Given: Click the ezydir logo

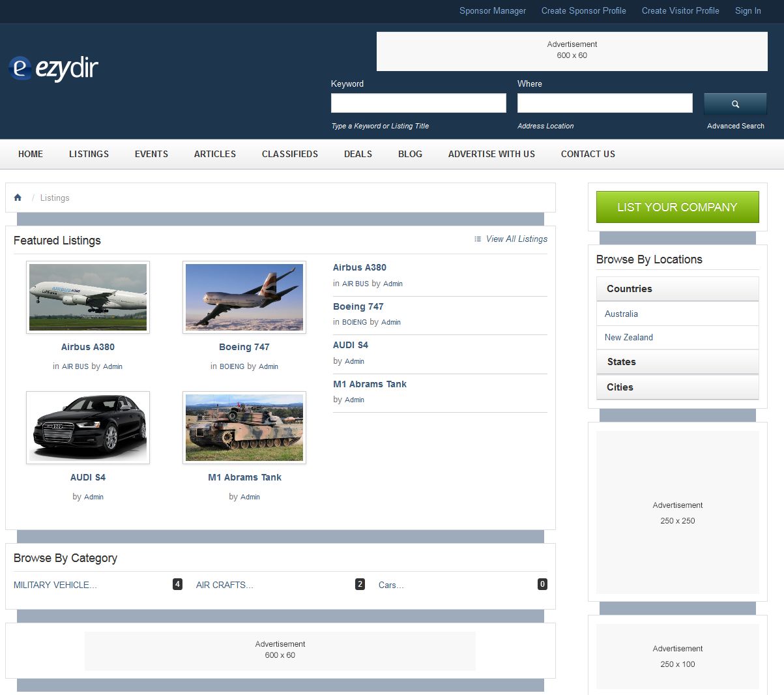Looking at the screenshot, I should pos(53,68).
